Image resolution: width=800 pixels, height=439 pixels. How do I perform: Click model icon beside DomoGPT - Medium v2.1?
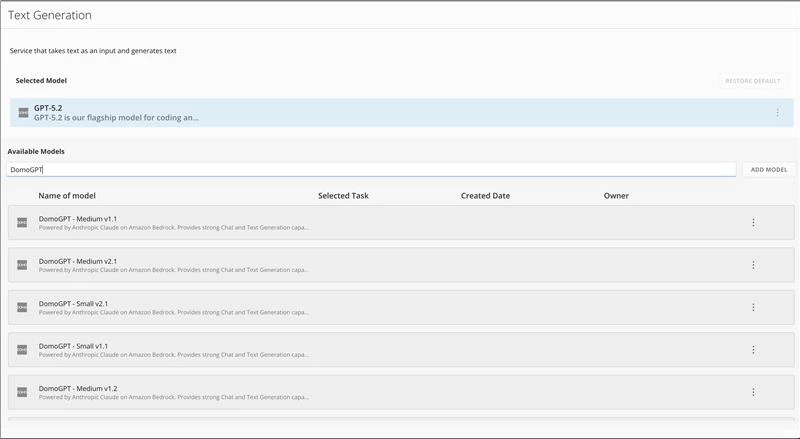coord(22,265)
